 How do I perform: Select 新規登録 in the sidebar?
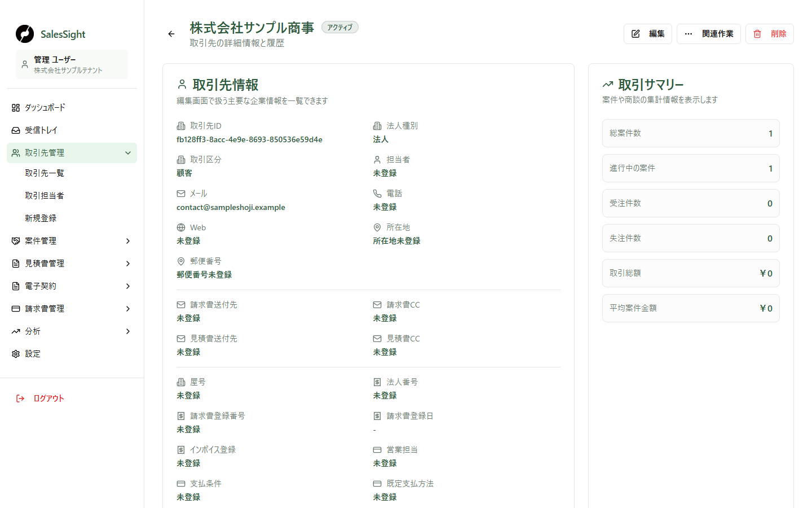click(x=41, y=218)
